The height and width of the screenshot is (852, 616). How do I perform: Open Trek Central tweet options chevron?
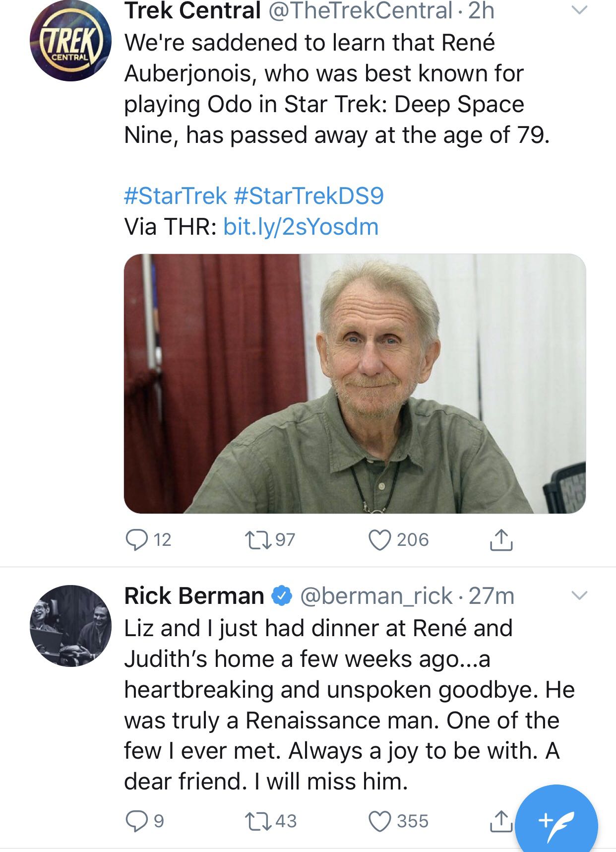click(x=579, y=10)
